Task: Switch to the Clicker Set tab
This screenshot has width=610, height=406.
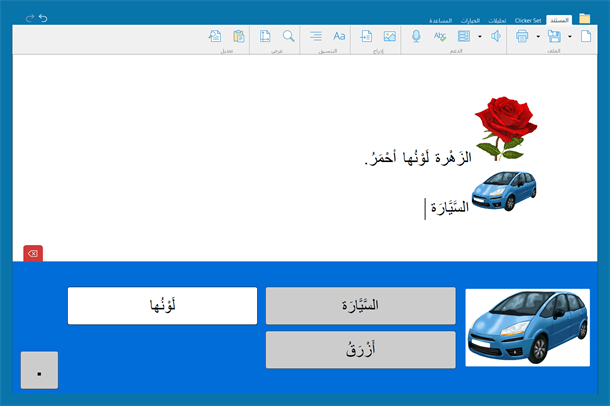Action: coord(528,20)
